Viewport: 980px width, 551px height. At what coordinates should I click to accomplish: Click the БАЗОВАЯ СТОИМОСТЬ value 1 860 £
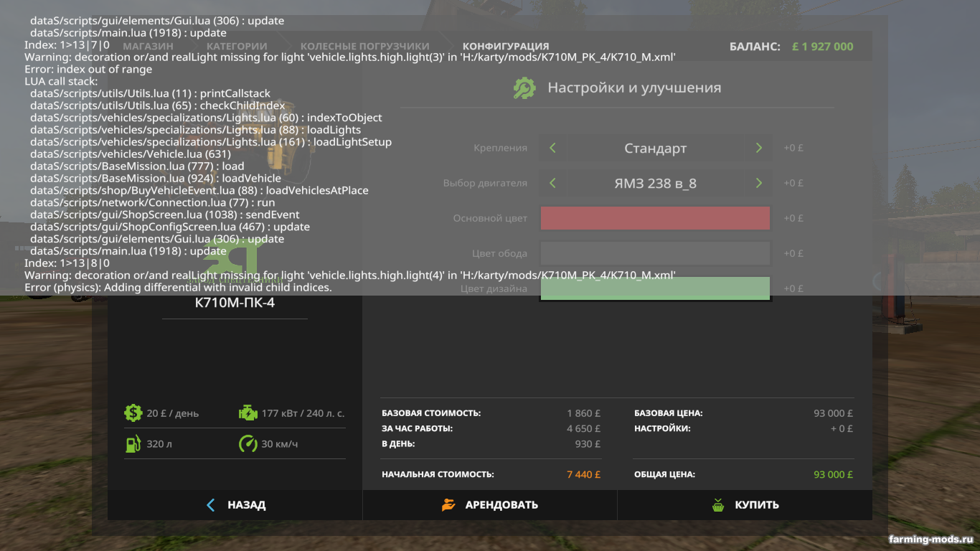pyautogui.click(x=583, y=413)
